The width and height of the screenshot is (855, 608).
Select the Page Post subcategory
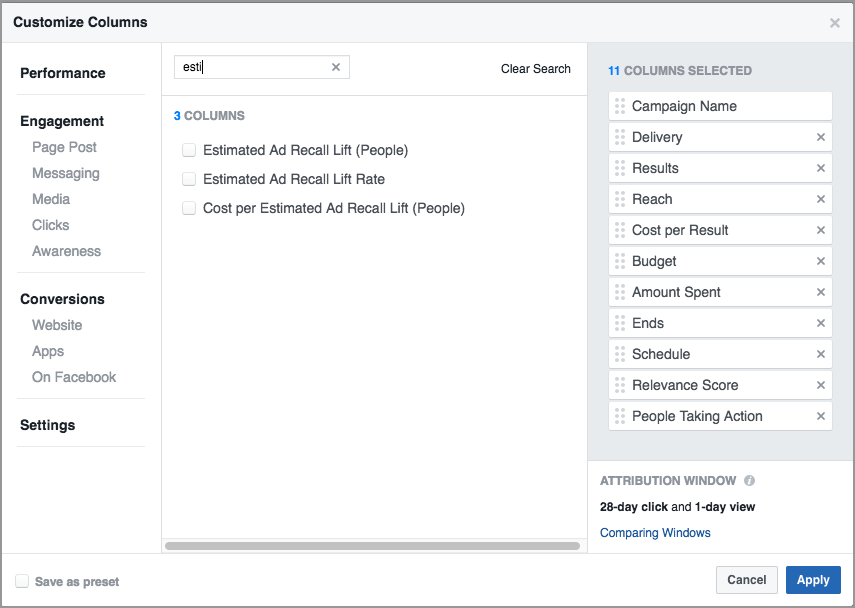click(64, 147)
